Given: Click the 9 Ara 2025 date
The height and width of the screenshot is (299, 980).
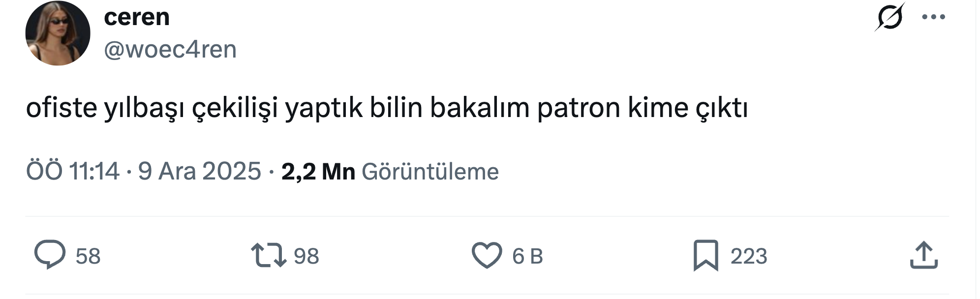Looking at the screenshot, I should 199,171.
